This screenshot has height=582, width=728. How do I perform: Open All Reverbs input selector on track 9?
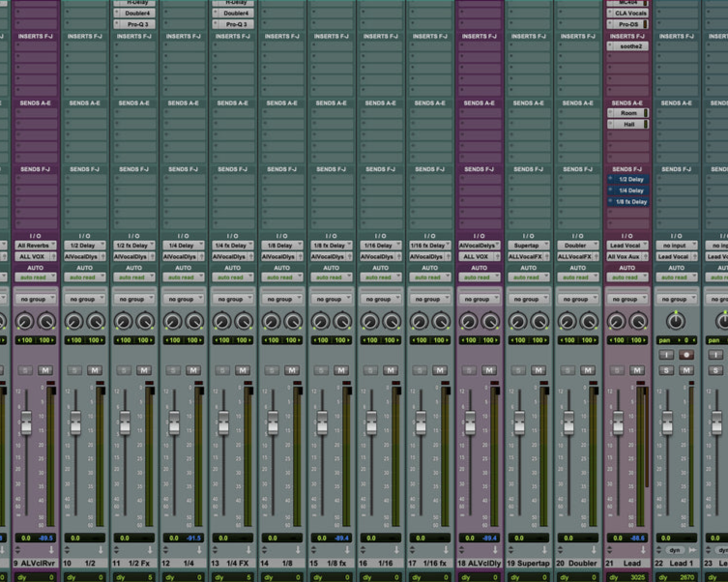(35, 245)
